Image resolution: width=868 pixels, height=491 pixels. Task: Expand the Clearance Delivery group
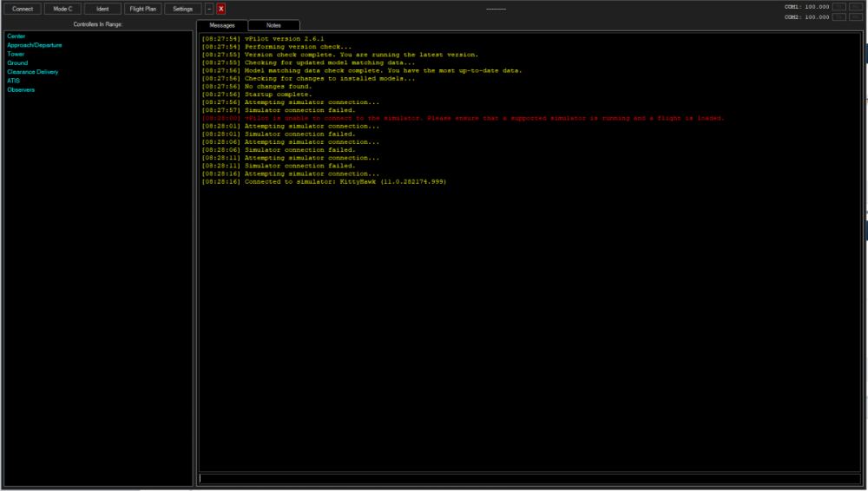pyautogui.click(x=32, y=72)
